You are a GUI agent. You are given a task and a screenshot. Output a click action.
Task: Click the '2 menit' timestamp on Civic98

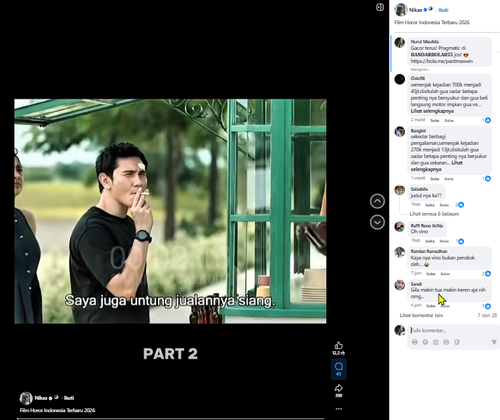click(418, 120)
